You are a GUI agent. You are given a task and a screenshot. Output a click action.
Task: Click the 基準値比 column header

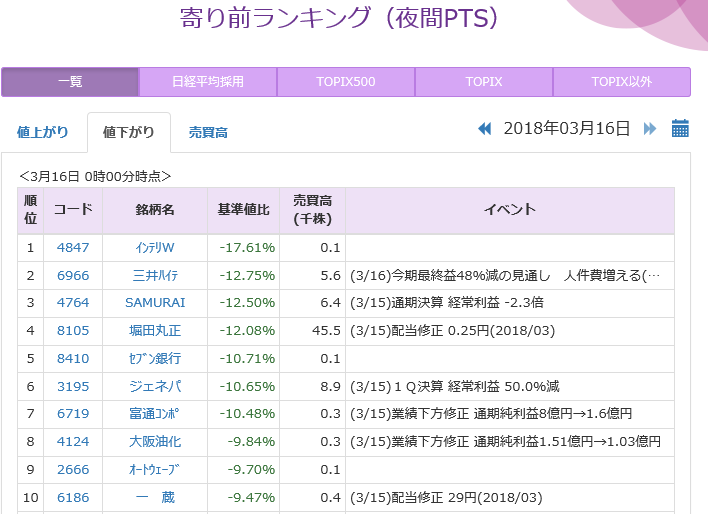(244, 210)
